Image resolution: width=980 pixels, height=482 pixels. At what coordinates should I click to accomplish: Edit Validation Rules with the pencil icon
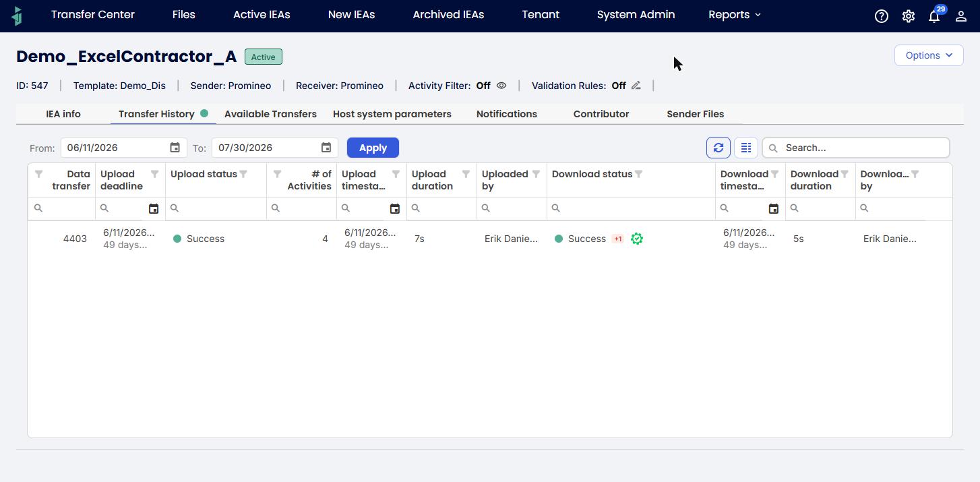(636, 86)
